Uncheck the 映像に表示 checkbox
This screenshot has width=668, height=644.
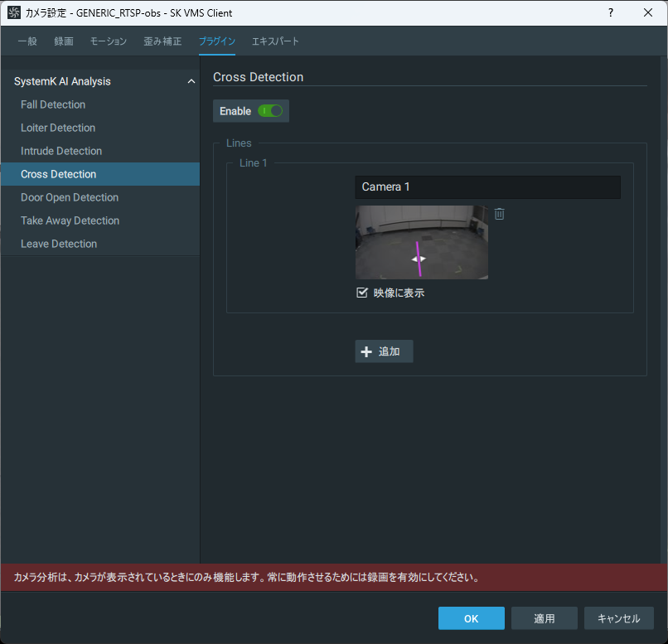point(361,293)
